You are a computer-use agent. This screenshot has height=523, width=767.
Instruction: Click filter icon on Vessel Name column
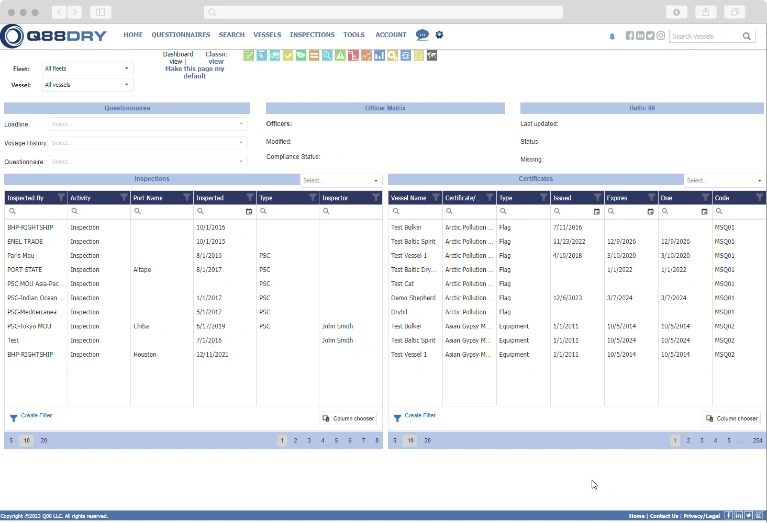pos(435,198)
